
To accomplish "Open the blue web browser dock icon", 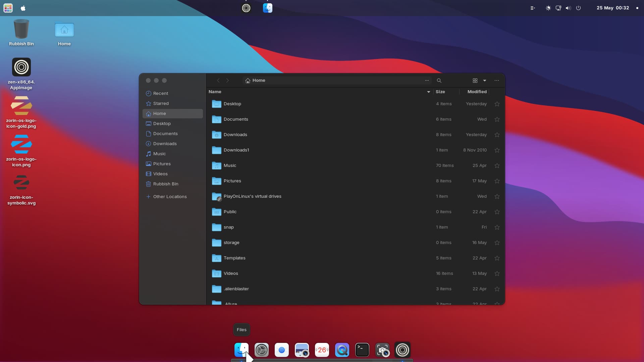I will pyautogui.click(x=282, y=350).
